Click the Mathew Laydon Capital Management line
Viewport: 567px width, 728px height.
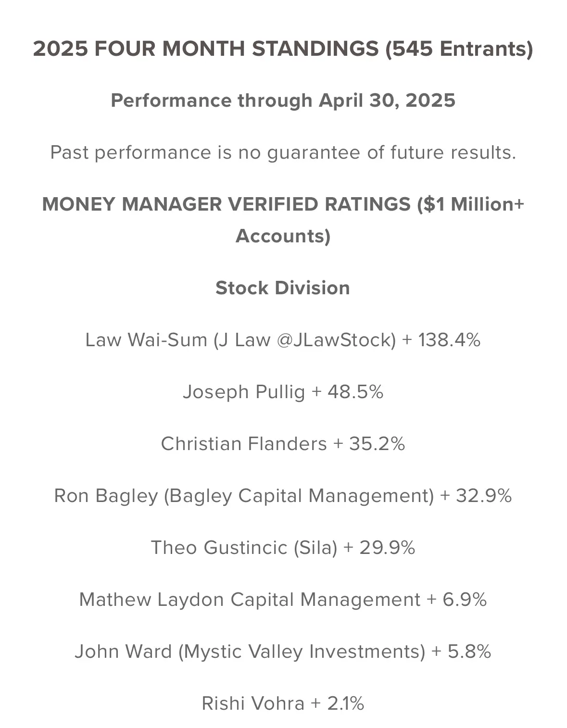pos(283,600)
